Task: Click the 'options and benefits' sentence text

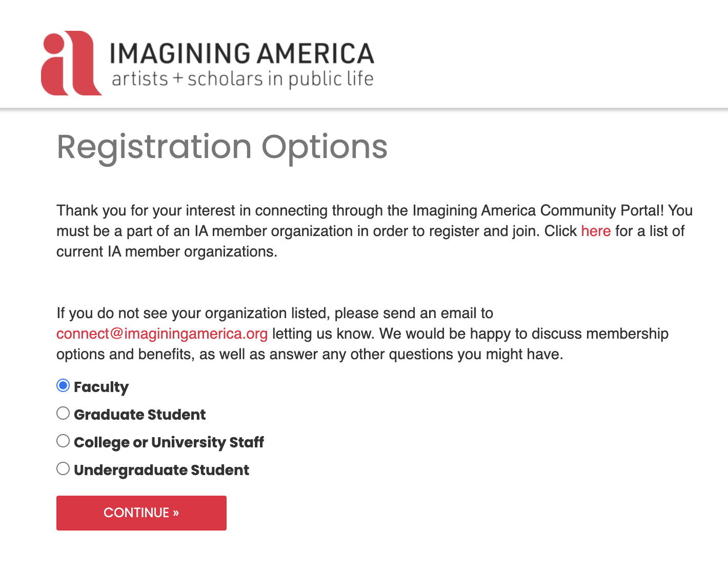Action: click(310, 354)
